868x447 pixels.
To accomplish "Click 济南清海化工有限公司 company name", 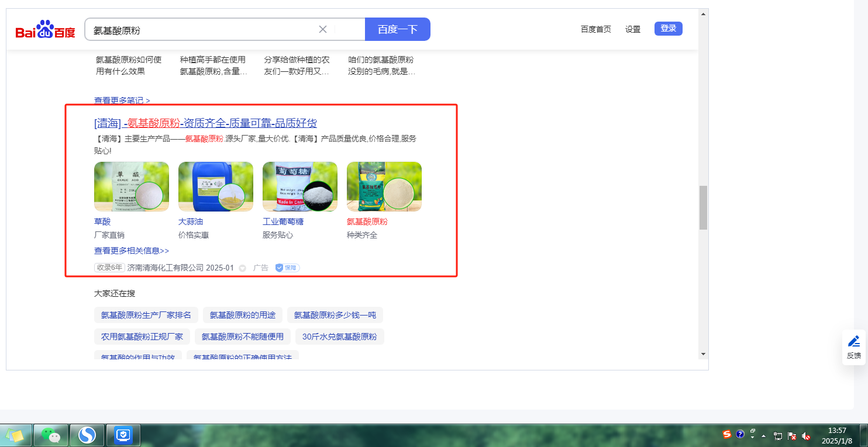I will coord(166,268).
